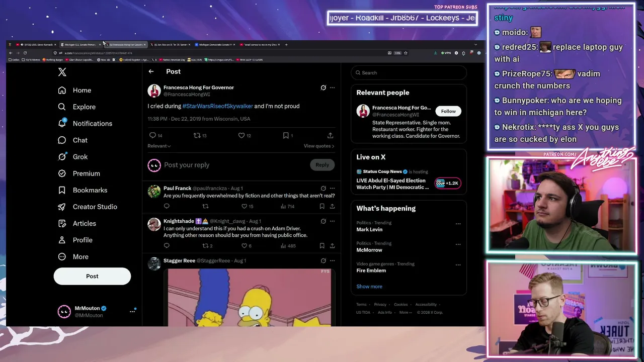This screenshot has width=644, height=362.
Task: Like Knightshade's reply with 6 likes
Action: pyautogui.click(x=245, y=246)
